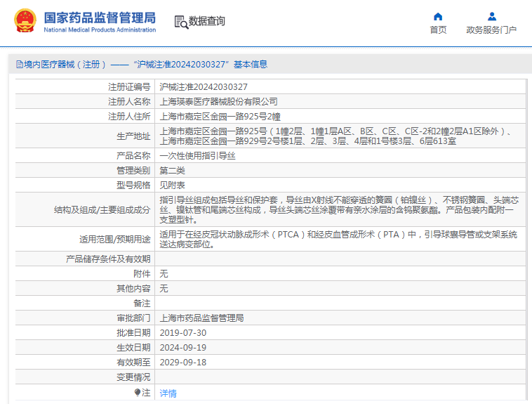
Task: Click the home house icon
Action: point(438,16)
